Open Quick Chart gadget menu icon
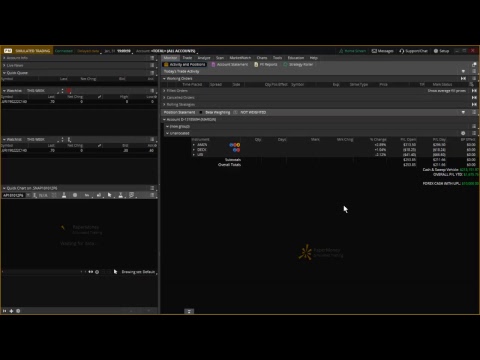 click(152, 188)
